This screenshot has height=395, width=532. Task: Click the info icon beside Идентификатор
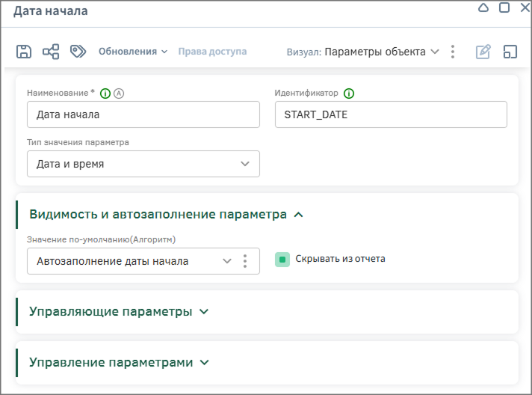(x=349, y=94)
